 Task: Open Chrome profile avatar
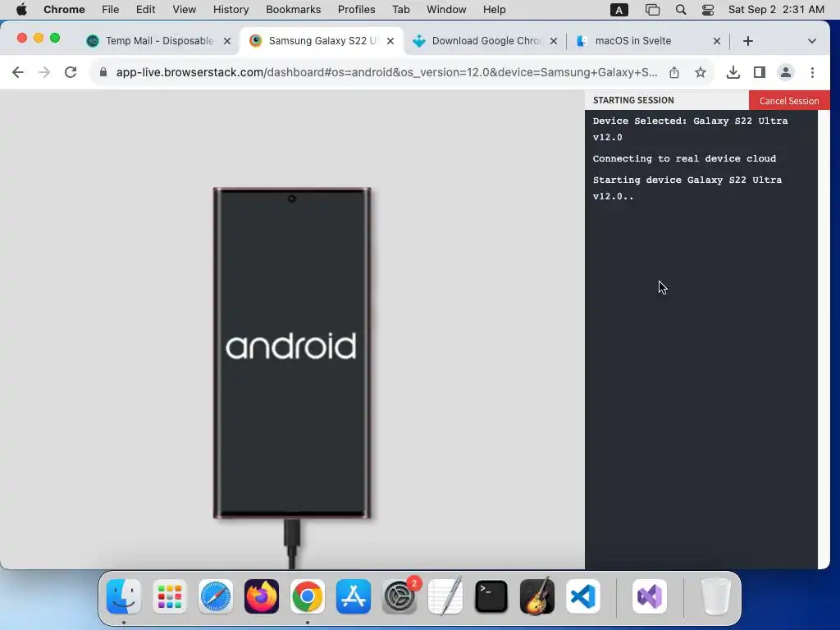[785, 72]
